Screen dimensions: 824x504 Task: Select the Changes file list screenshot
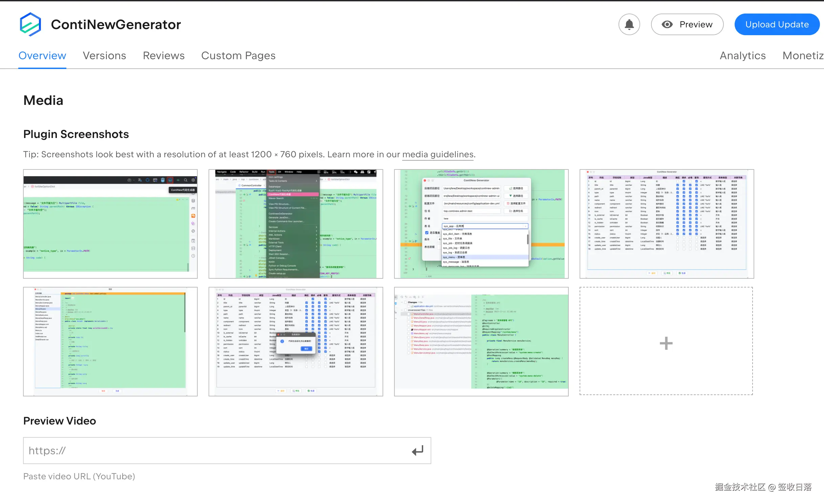(481, 342)
